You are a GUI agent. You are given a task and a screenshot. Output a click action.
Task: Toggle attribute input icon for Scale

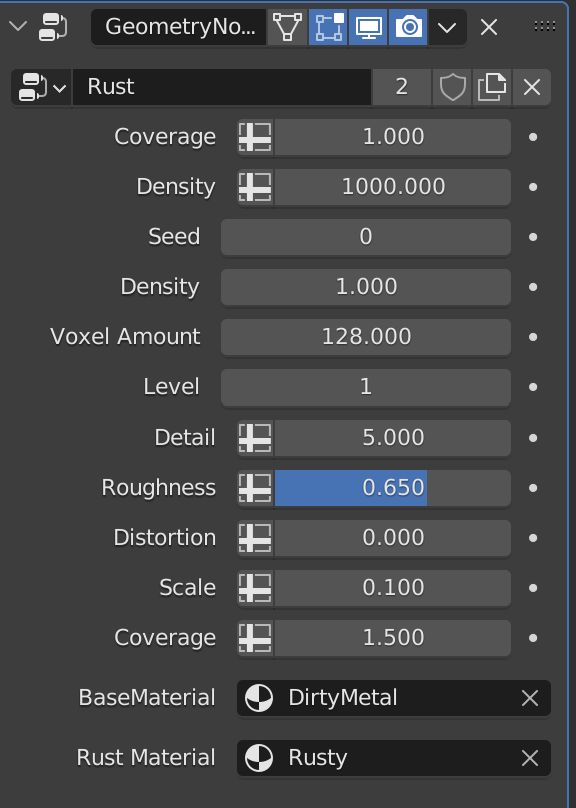click(255, 588)
